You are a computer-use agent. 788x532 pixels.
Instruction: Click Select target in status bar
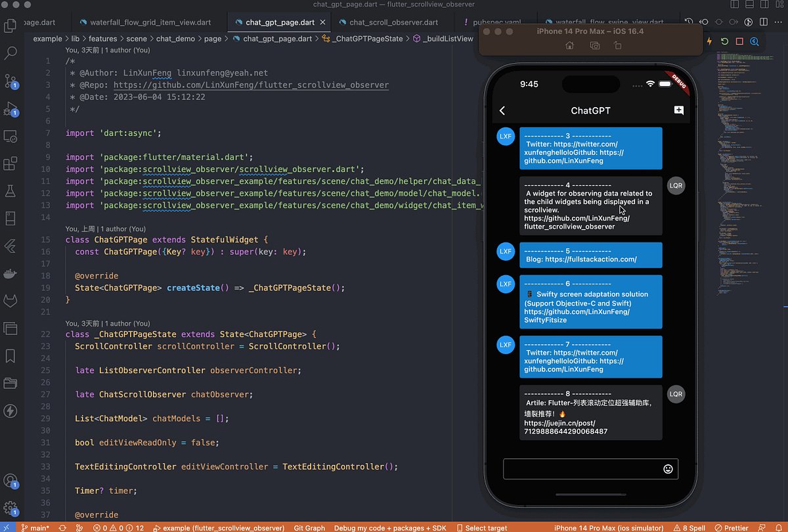click(483, 527)
